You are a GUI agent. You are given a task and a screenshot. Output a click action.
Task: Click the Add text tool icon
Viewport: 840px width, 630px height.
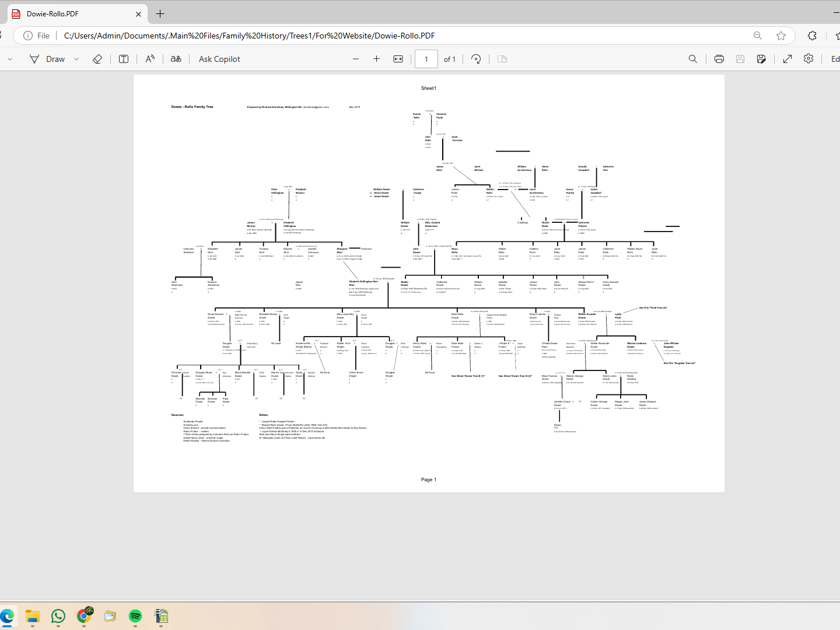(x=124, y=59)
